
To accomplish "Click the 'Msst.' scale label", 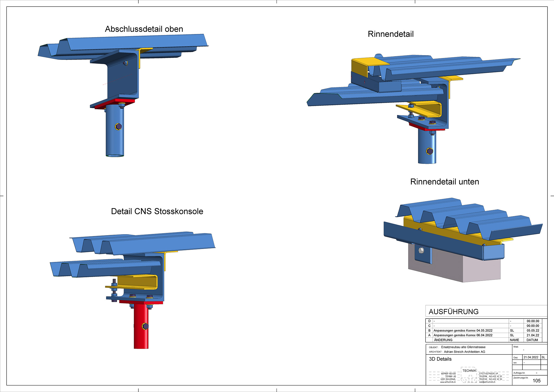I will (516, 347).
